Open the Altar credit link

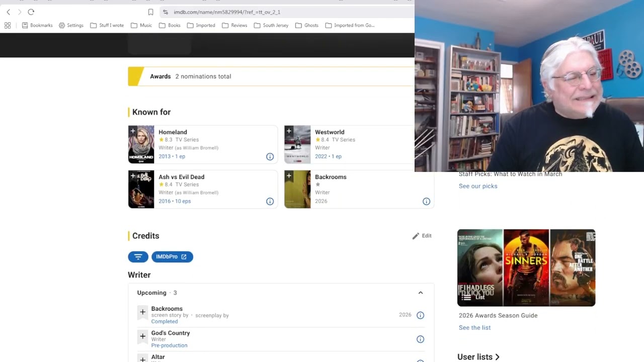point(158,357)
